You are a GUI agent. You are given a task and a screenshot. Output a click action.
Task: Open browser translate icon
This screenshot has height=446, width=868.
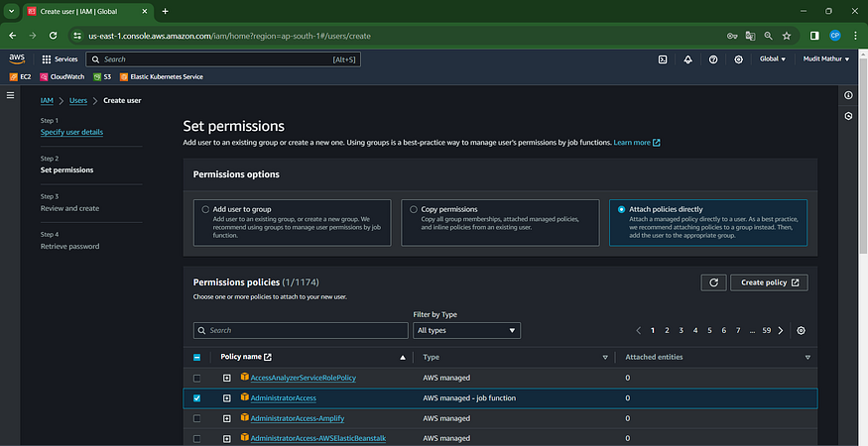(x=750, y=36)
